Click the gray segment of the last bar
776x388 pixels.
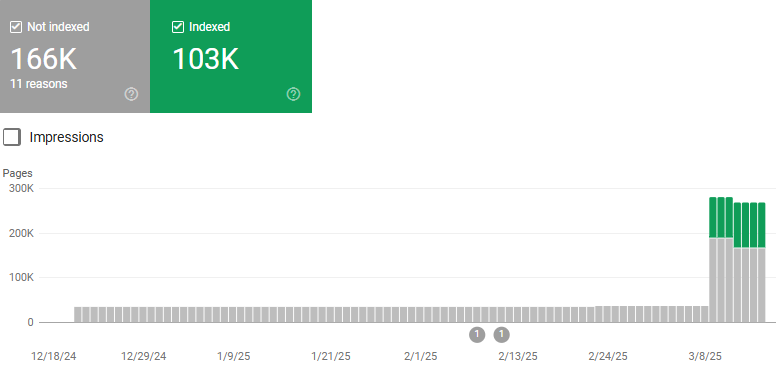[x=762, y=285]
